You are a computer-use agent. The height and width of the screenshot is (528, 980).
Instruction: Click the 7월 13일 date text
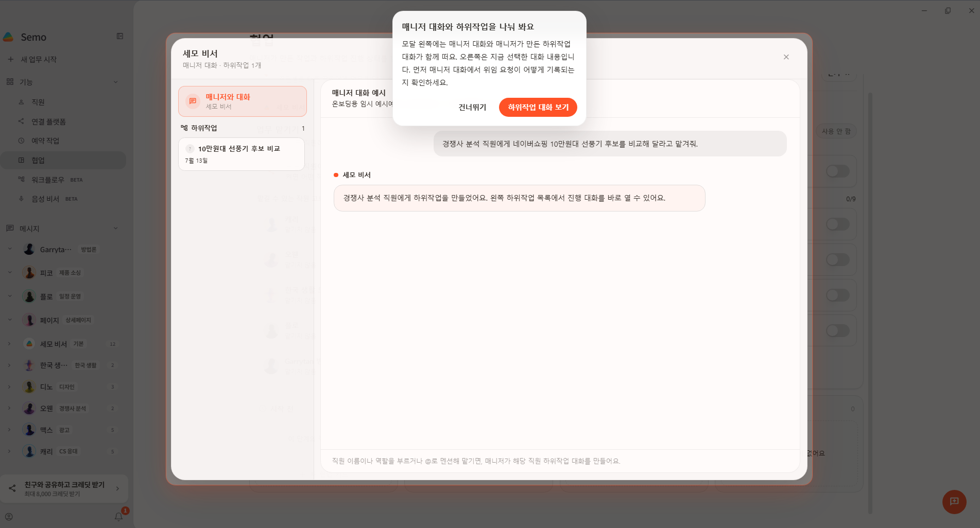point(196,161)
